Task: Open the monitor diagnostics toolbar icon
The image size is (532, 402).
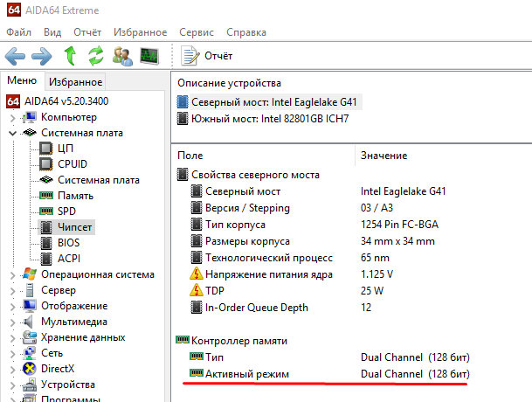Action: pyautogui.click(x=149, y=56)
